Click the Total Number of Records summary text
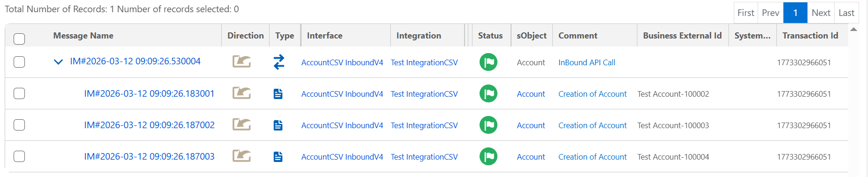 pyautogui.click(x=122, y=9)
